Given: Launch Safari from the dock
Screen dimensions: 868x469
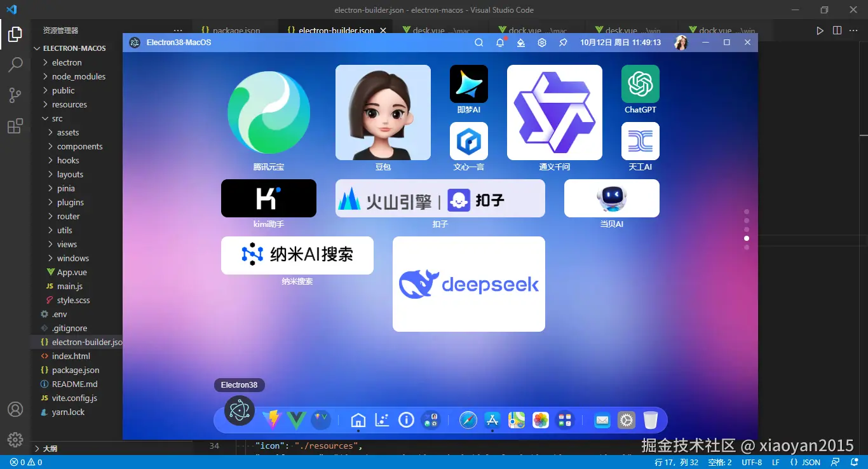Looking at the screenshot, I should point(468,420).
